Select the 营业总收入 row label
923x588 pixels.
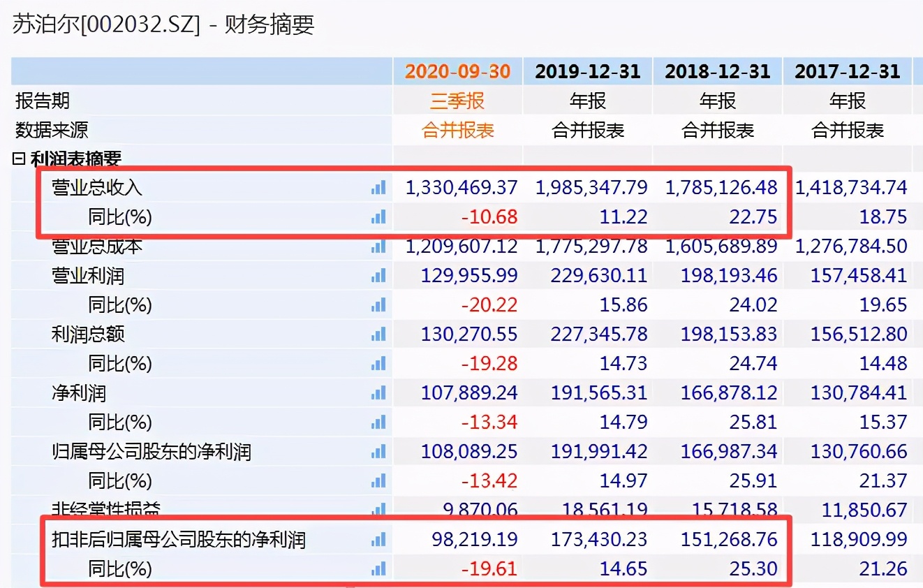click(97, 188)
